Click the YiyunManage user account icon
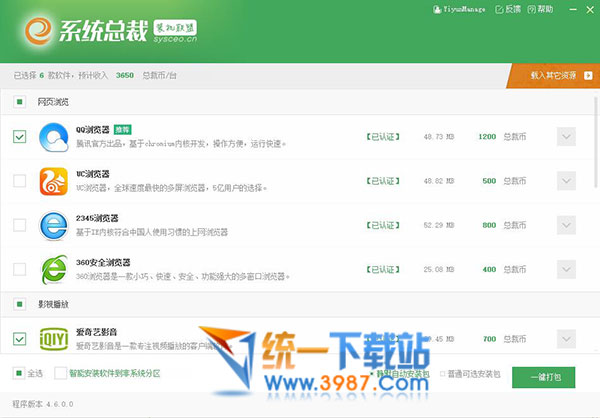The height and width of the screenshot is (418, 600). click(437, 9)
